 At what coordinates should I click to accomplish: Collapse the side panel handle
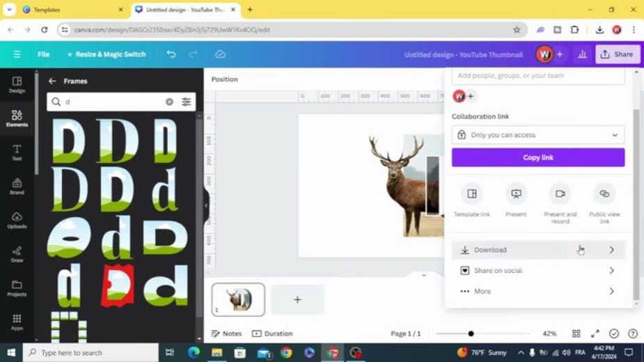click(x=206, y=205)
